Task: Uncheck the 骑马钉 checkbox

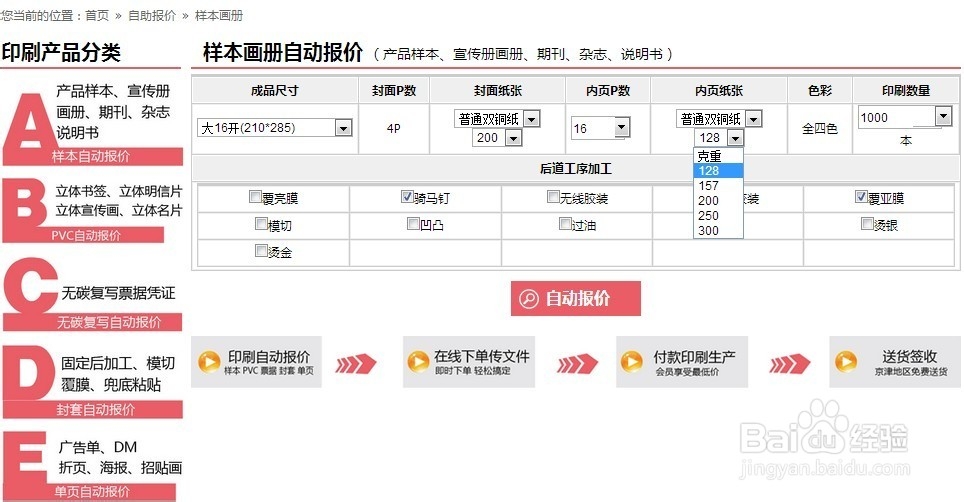Action: [x=406, y=197]
